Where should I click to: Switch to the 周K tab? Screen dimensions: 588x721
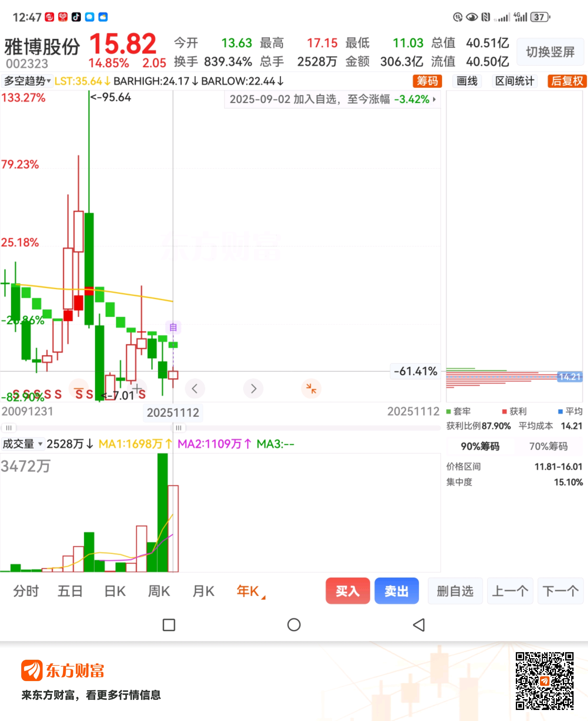tap(159, 591)
